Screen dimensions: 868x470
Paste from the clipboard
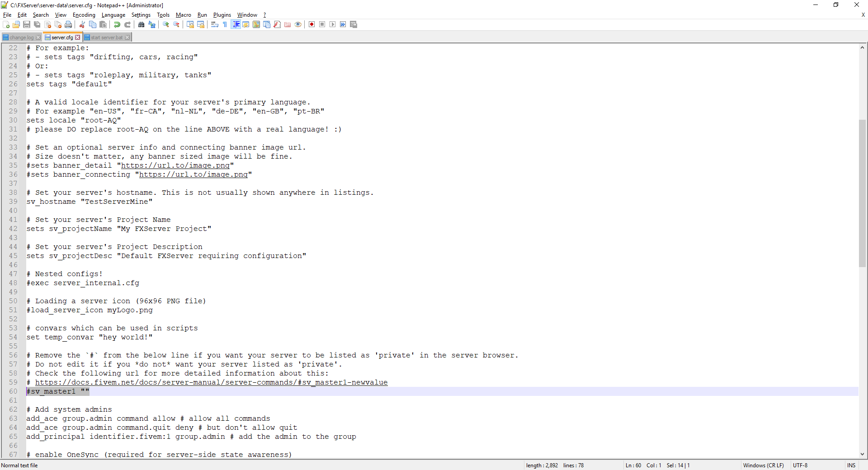point(103,25)
